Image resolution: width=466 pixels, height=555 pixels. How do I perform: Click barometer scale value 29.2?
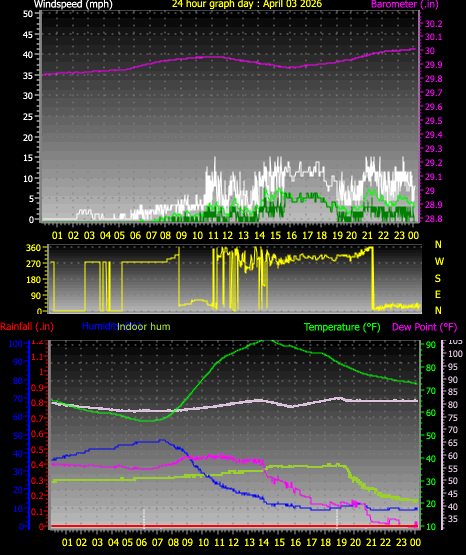coord(433,163)
